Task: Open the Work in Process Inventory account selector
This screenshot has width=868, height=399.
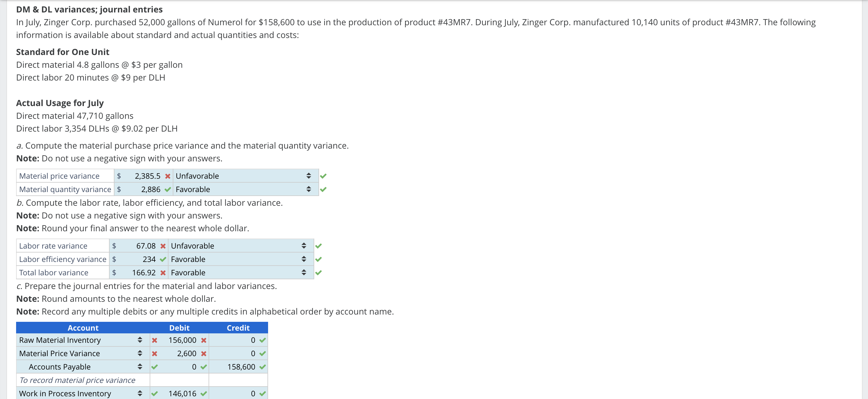Action: click(x=81, y=394)
